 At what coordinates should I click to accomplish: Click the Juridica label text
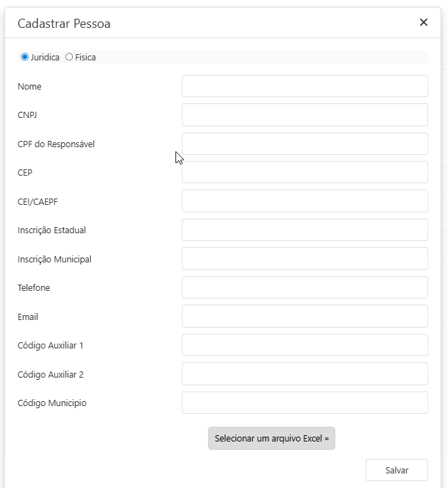pyautogui.click(x=45, y=57)
